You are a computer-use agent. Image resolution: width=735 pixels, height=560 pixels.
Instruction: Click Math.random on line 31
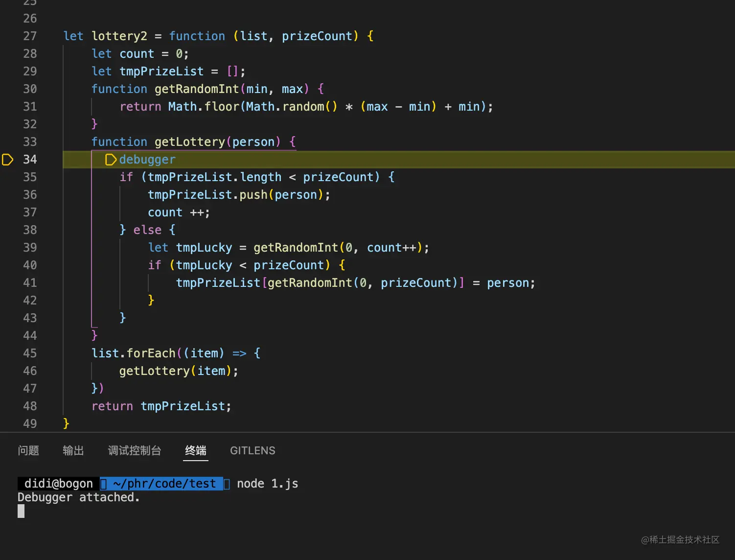(x=285, y=107)
